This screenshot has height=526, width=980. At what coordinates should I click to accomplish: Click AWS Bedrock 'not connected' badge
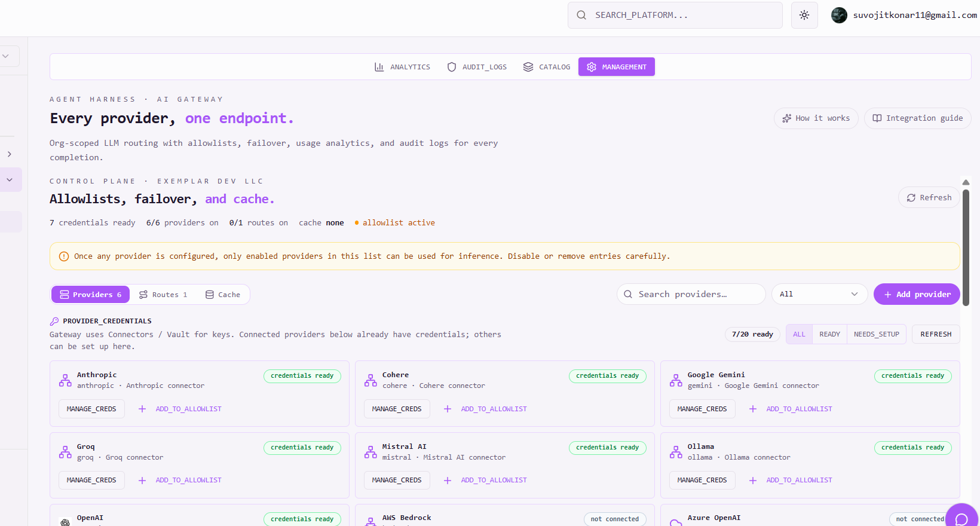point(615,519)
